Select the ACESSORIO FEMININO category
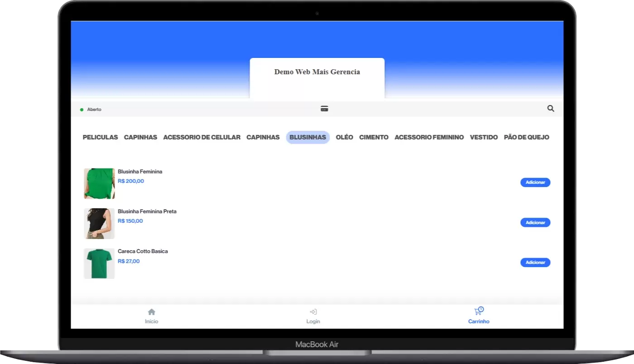The height and width of the screenshot is (364, 634). pyautogui.click(x=429, y=137)
